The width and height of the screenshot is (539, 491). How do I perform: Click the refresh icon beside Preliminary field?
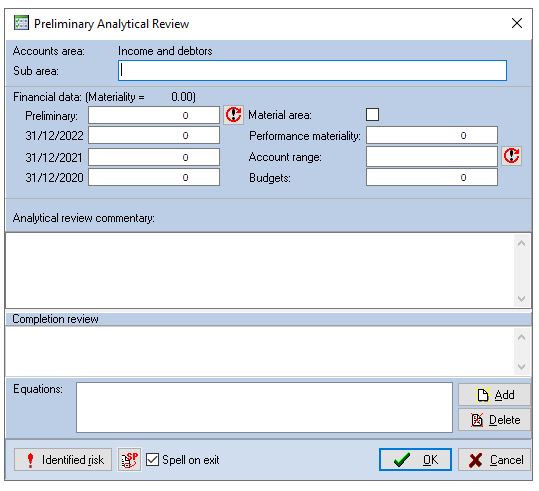coord(234,115)
